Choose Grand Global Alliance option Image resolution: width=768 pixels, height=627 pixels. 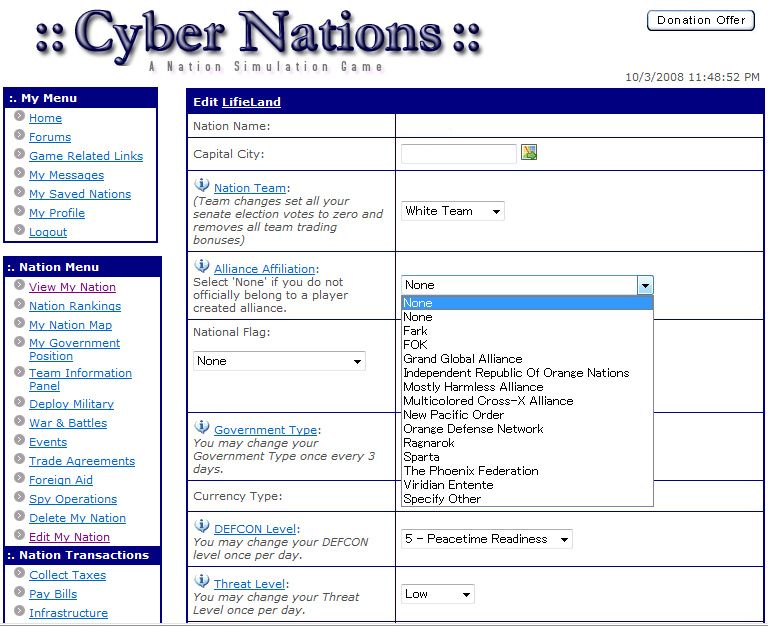(527, 359)
